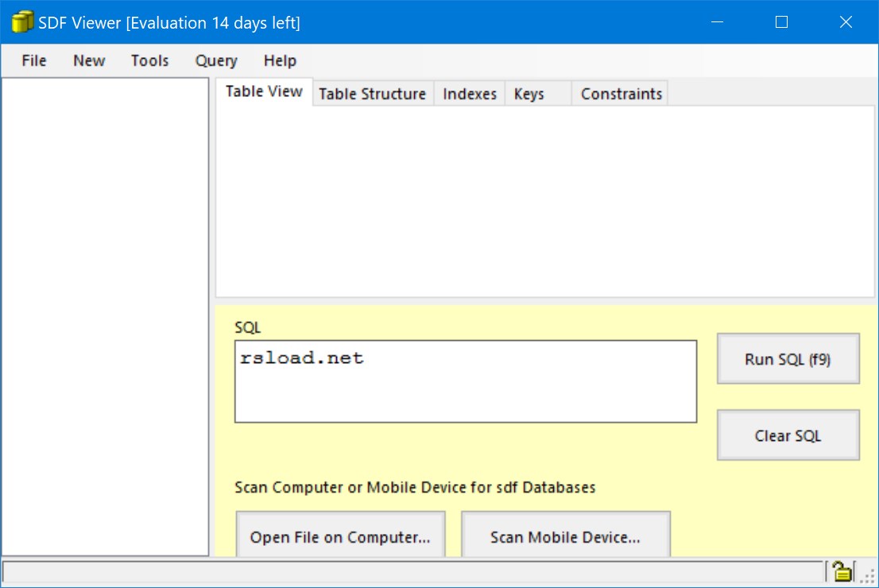
Task: Select the Indexes tab
Action: point(469,93)
